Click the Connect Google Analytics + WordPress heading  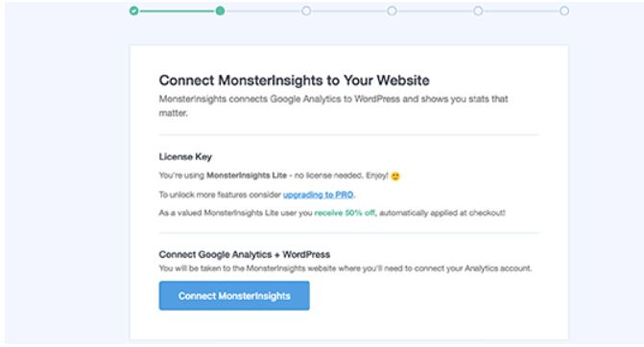tap(245, 254)
